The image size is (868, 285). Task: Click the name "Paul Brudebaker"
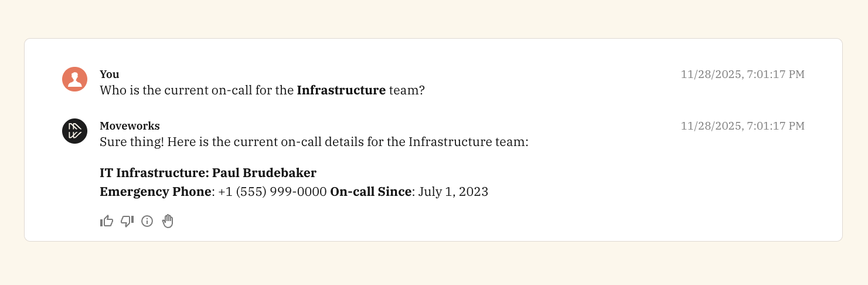[x=264, y=173]
